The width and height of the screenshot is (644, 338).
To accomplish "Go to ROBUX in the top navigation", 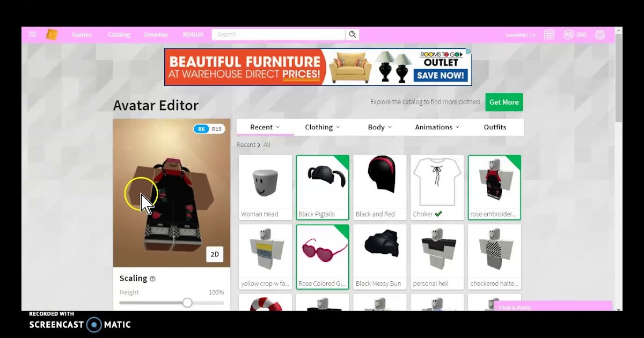I will tap(193, 34).
